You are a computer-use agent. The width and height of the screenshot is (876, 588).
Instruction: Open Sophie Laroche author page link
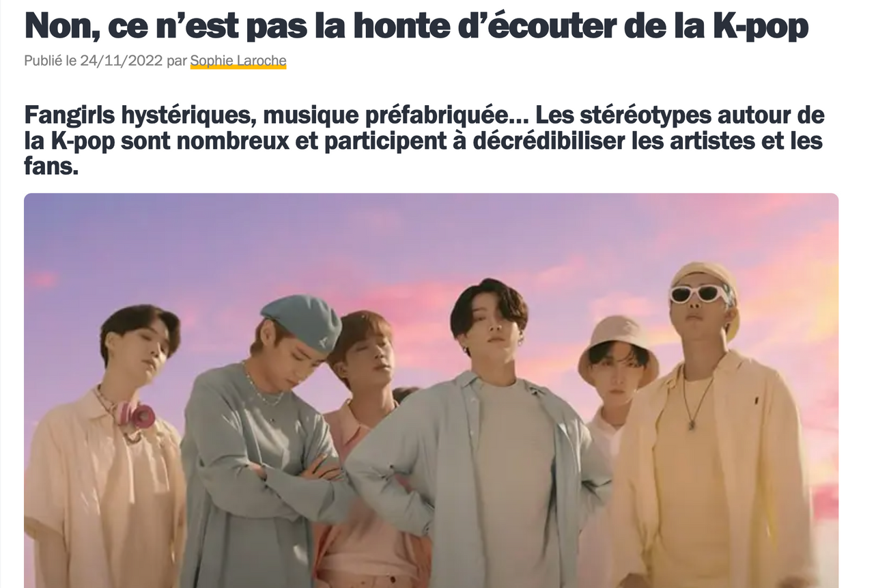tap(238, 61)
